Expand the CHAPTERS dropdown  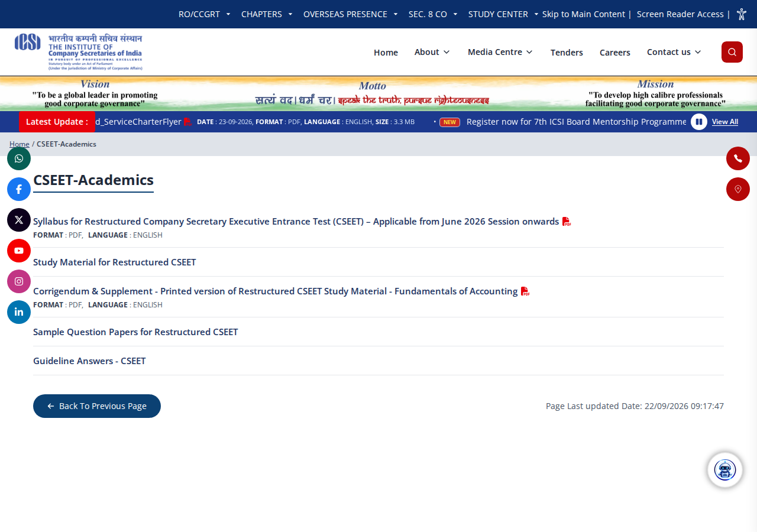tap(267, 14)
